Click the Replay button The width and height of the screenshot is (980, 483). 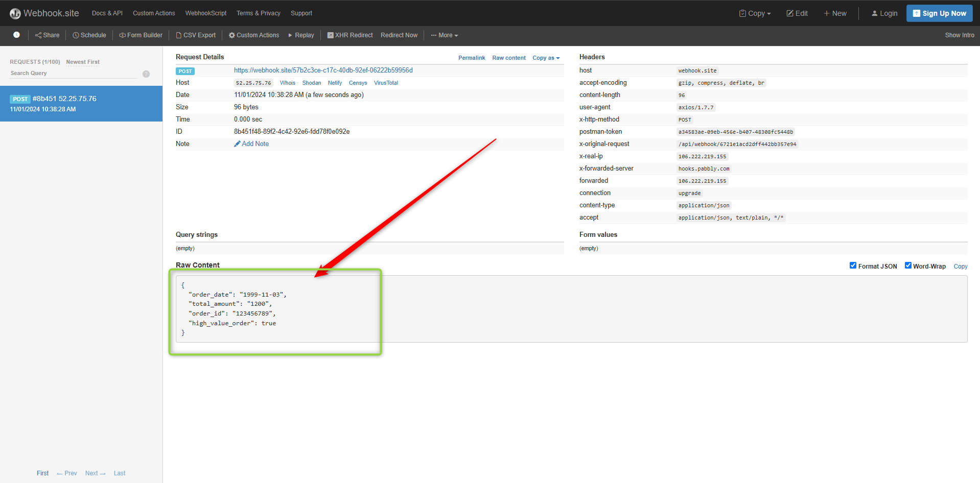point(301,35)
